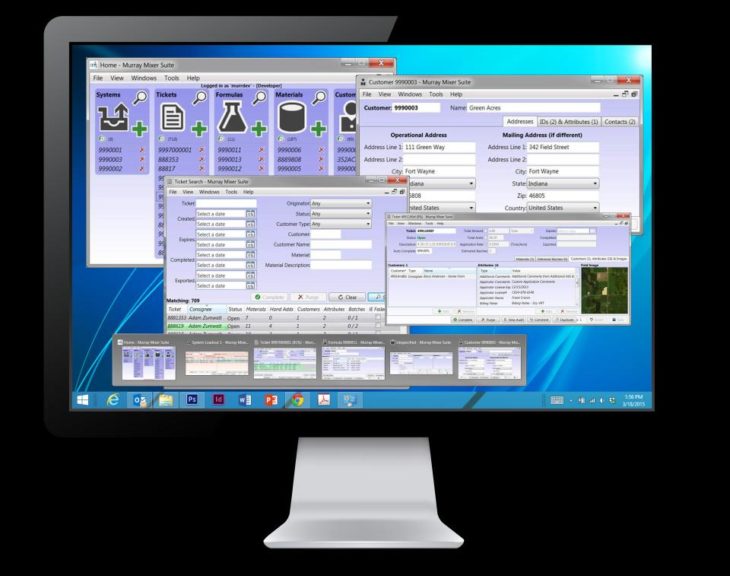Open Created start date calendar picker
Viewport: 730px width, 576px height.
pos(250,214)
